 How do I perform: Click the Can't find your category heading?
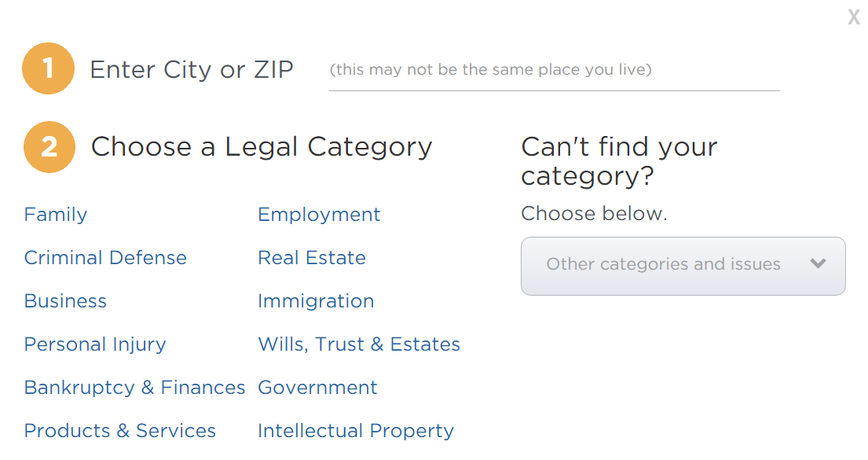tap(619, 161)
